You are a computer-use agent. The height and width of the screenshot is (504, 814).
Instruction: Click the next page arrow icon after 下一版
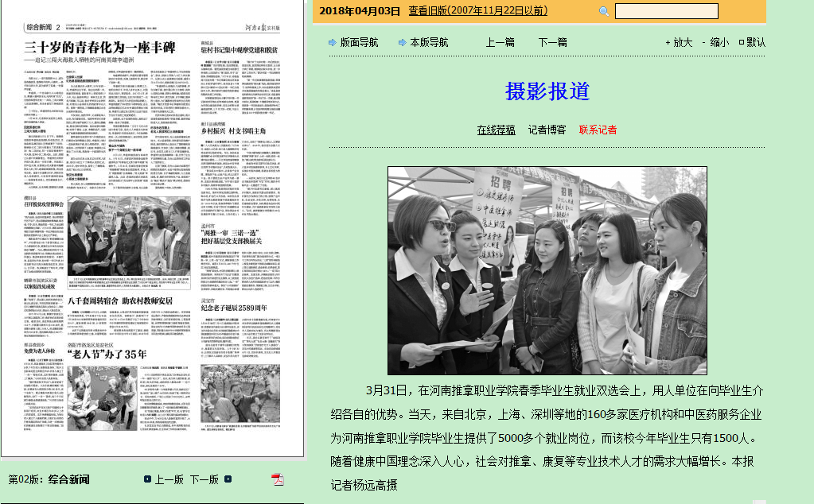pos(228,479)
